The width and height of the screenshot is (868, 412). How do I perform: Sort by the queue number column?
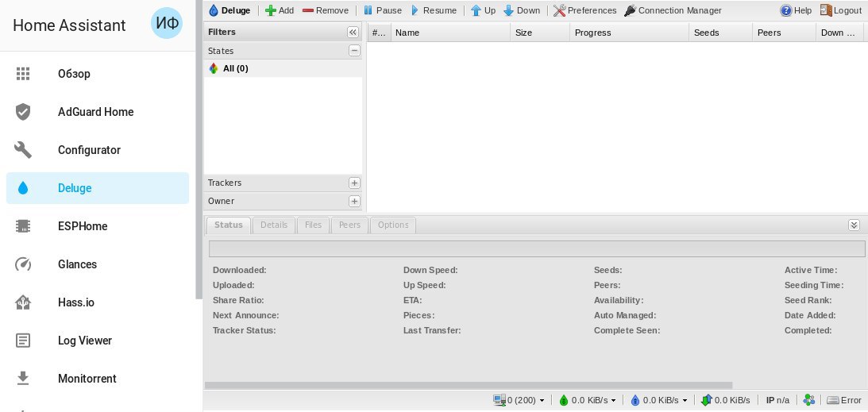point(379,33)
